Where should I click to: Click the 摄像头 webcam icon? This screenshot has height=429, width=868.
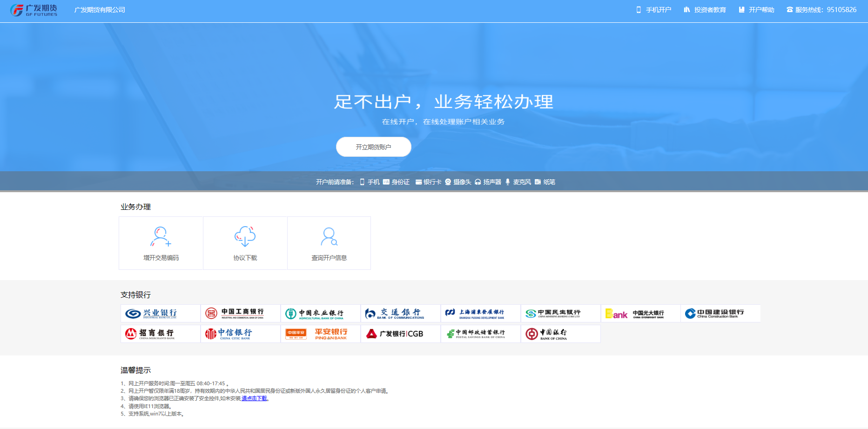pyautogui.click(x=448, y=181)
